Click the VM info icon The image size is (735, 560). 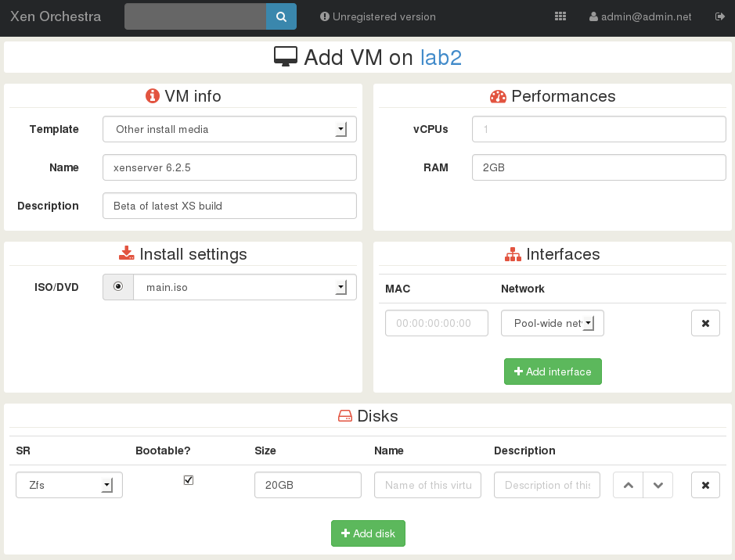tap(153, 96)
